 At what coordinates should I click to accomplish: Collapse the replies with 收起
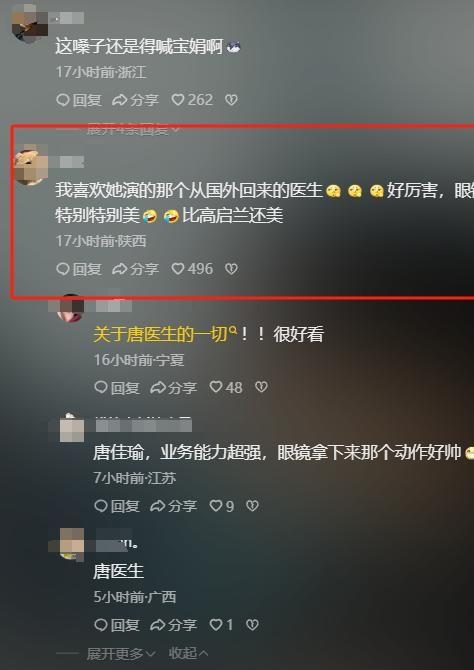188,653
